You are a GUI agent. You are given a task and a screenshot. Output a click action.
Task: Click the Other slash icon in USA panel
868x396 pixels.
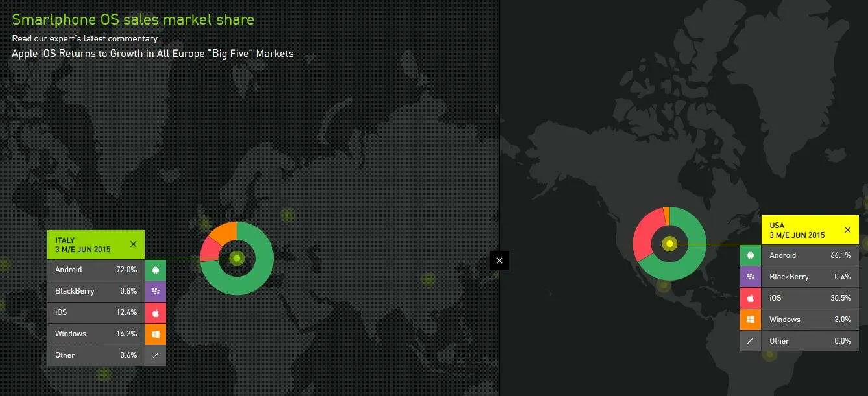tap(751, 341)
